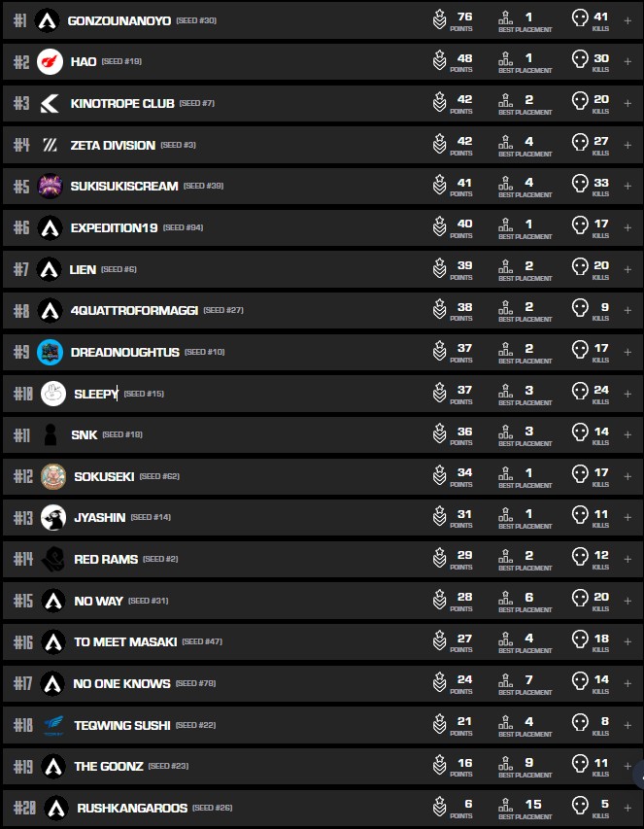The width and height of the screenshot is (644, 829).
Task: Click the Zeta Division team logo
Action: point(50,145)
